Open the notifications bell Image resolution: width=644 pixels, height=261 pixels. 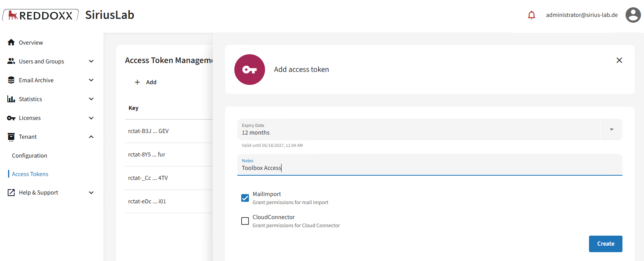531,15
